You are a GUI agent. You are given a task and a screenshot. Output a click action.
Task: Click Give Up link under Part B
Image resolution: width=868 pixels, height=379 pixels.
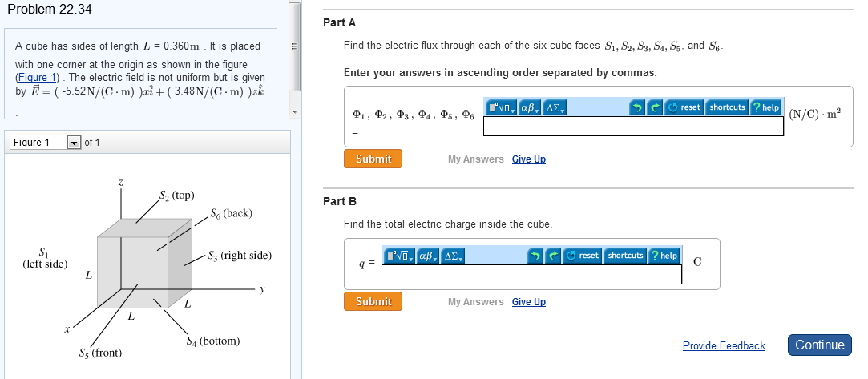pos(528,302)
